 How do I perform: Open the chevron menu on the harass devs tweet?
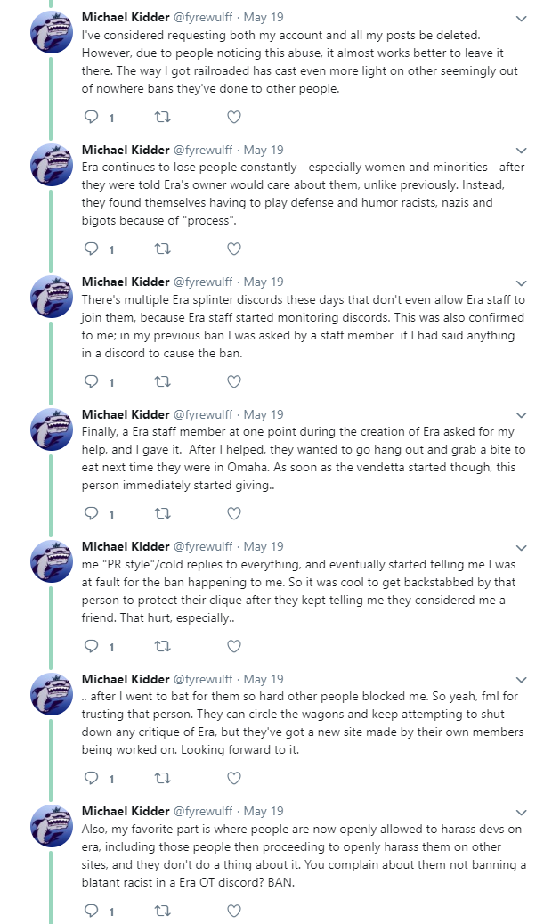click(521, 812)
